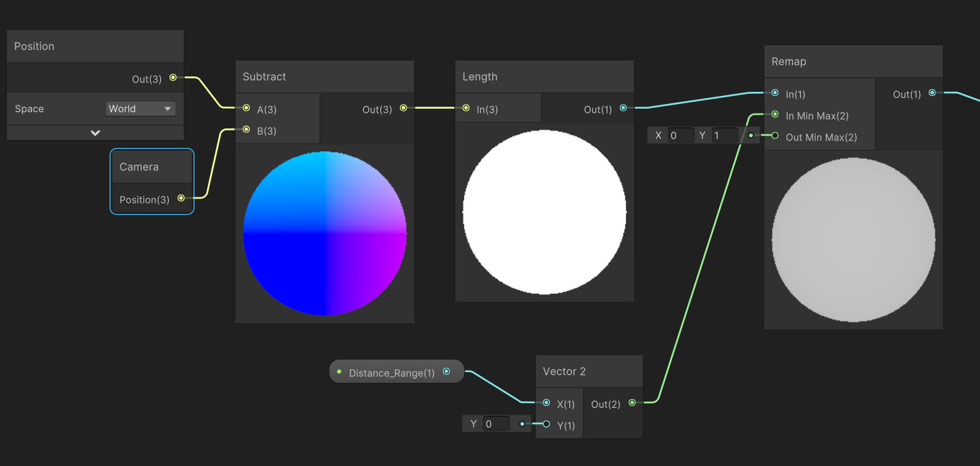Click the Subtract node B(3) input port
980x466 pixels.
click(x=247, y=130)
